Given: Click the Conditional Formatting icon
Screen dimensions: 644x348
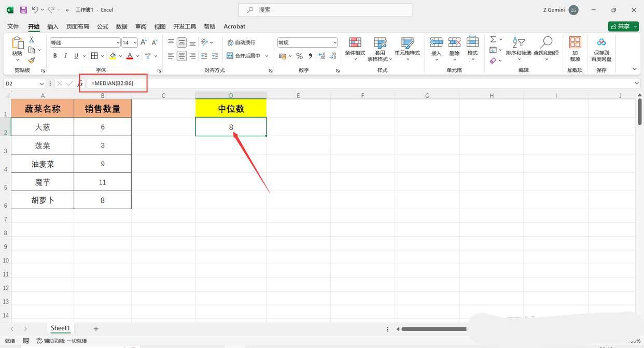Looking at the screenshot, I should [355, 42].
